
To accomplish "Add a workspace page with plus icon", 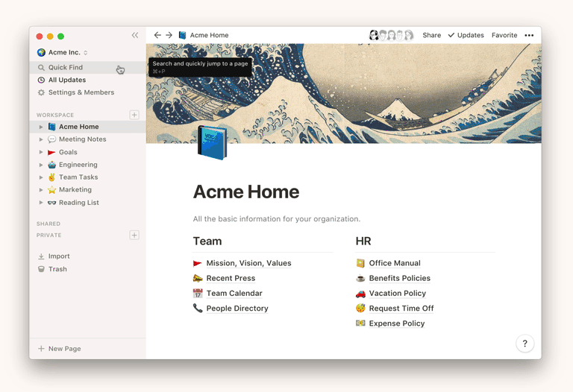I will pyautogui.click(x=134, y=115).
